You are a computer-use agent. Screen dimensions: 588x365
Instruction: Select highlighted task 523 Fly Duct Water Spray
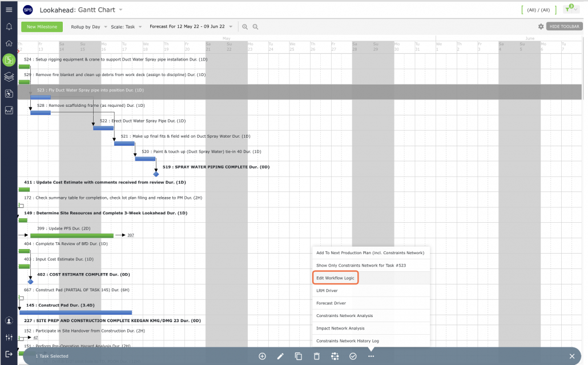click(90, 90)
